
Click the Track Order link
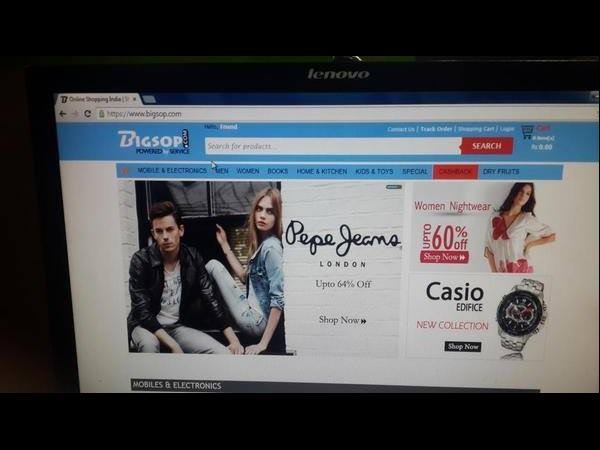pyautogui.click(x=436, y=129)
